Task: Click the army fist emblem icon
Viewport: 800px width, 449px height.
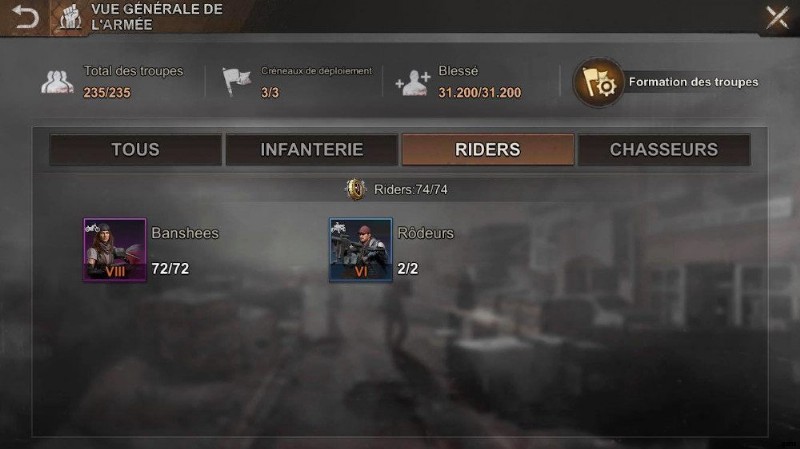Action: pos(70,17)
